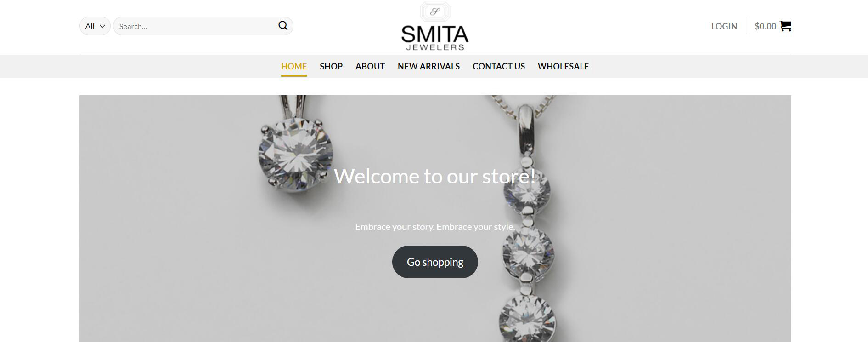Click the three-stone drop pendant image
The height and width of the screenshot is (344, 868).
[x=527, y=221]
